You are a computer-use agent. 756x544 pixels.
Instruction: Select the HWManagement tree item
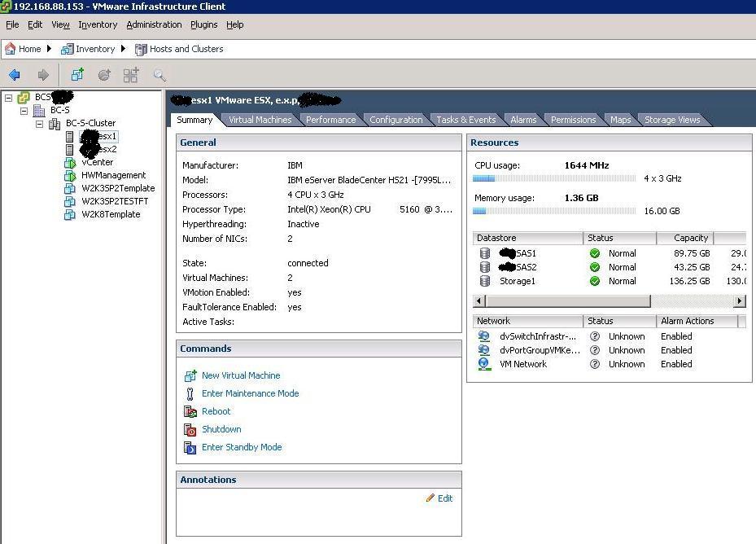point(113,175)
